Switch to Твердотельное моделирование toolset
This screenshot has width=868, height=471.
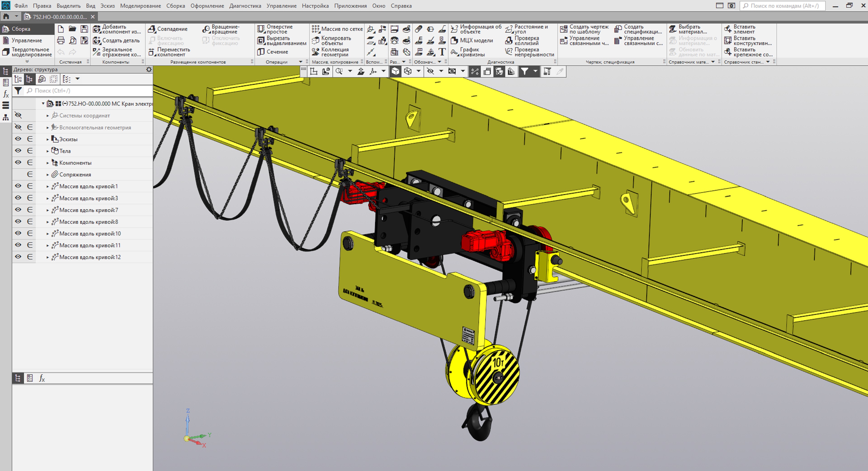(x=27, y=52)
